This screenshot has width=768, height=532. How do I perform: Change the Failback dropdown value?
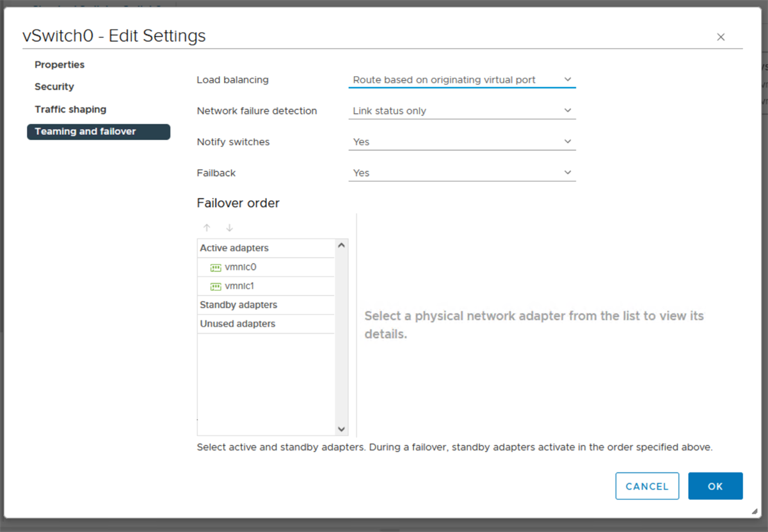[461, 173]
